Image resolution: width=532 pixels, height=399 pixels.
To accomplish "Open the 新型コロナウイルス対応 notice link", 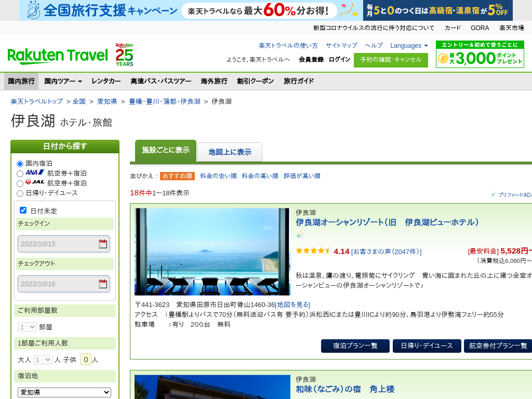I will point(374,28).
